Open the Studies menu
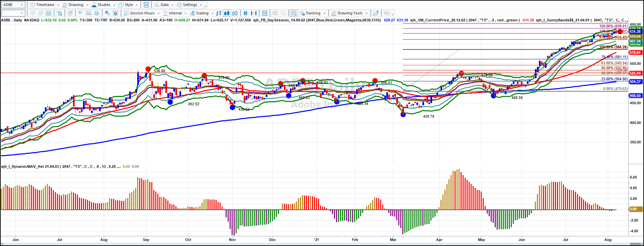The height and width of the screenshot is (246, 644). [x=103, y=5]
